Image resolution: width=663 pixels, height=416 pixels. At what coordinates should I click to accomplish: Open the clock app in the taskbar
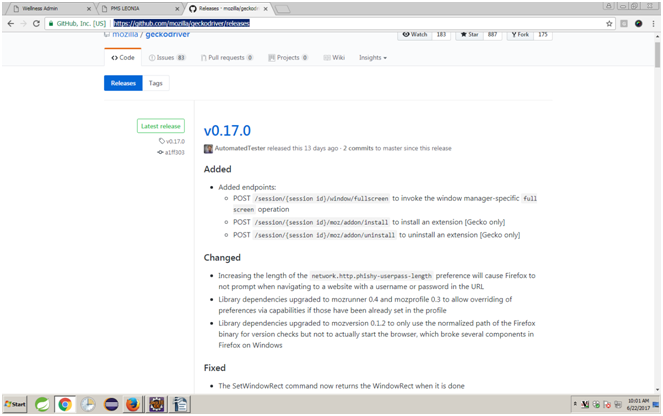pyautogui.click(x=88, y=405)
